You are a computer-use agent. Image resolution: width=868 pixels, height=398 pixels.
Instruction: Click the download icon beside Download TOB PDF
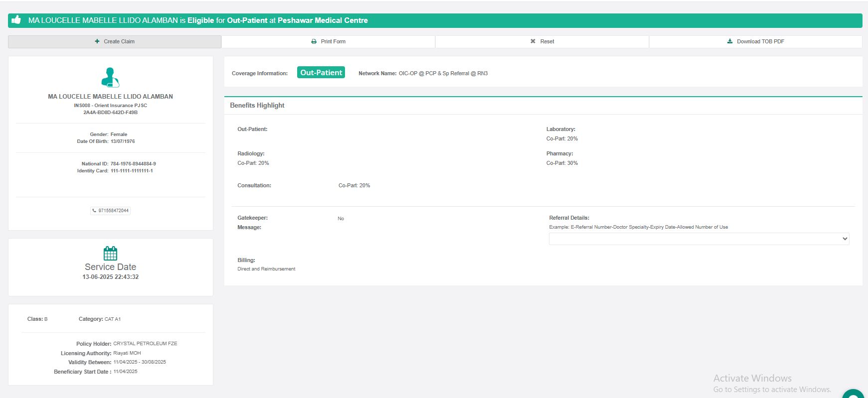pos(730,41)
